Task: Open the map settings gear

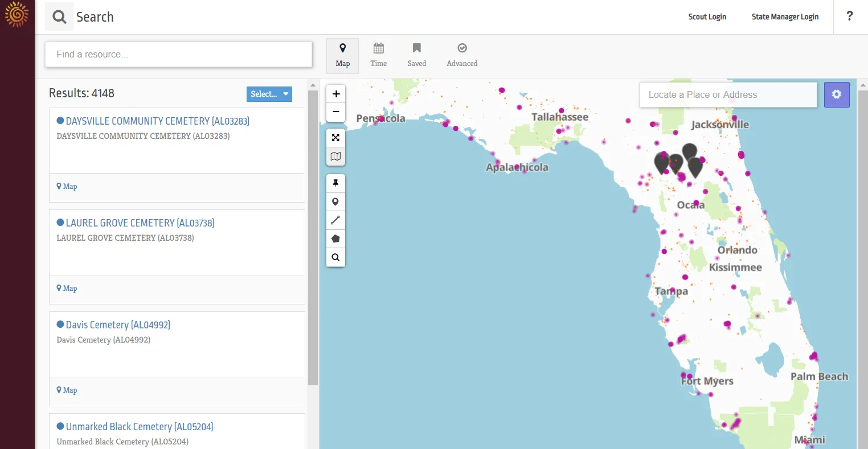Action: coord(837,94)
